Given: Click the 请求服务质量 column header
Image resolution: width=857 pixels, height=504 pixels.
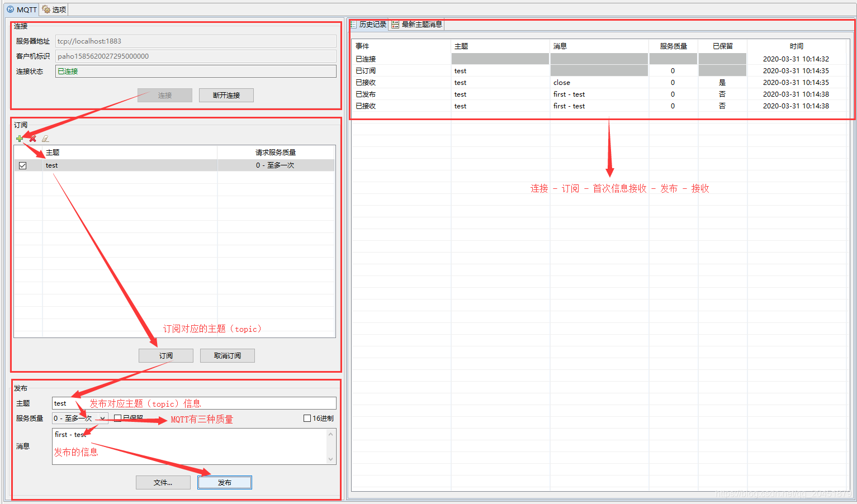Looking at the screenshot, I should click(x=276, y=152).
